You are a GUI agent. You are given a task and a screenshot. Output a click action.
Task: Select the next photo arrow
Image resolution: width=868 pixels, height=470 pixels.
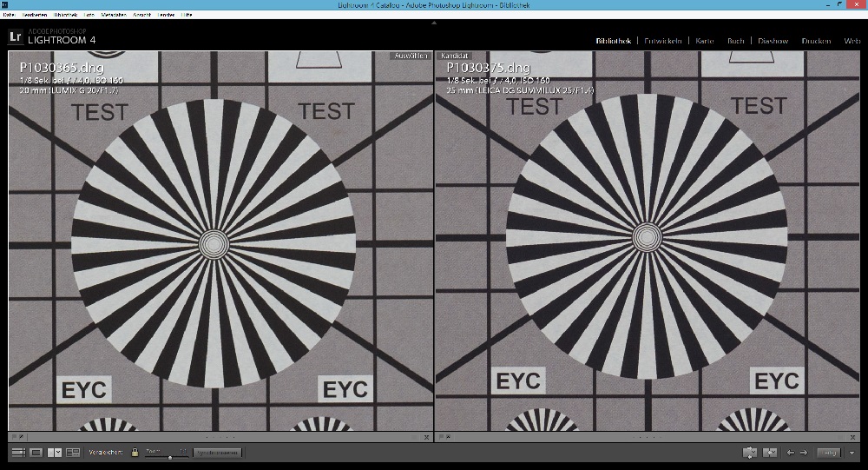tap(804, 453)
